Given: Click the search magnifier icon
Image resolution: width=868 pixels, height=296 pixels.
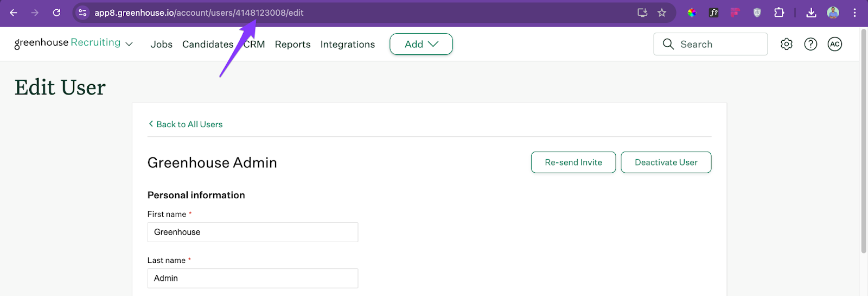Looking at the screenshot, I should coord(668,44).
